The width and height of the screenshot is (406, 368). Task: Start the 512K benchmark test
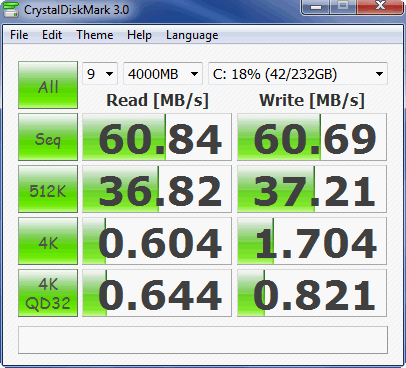[48, 189]
